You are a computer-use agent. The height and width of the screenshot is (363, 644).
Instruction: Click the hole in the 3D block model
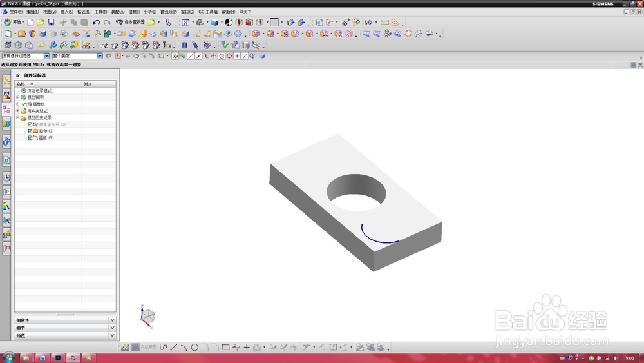click(356, 192)
